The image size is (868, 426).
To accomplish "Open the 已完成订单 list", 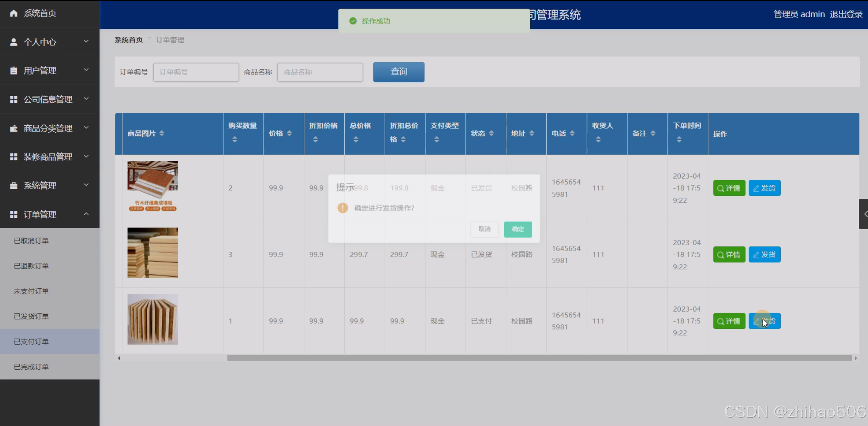I will 31,367.
